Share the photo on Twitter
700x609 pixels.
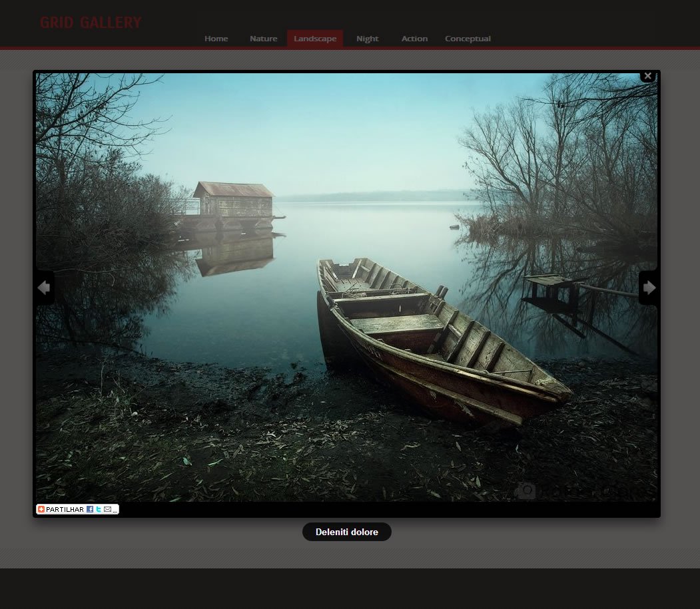pyautogui.click(x=99, y=509)
